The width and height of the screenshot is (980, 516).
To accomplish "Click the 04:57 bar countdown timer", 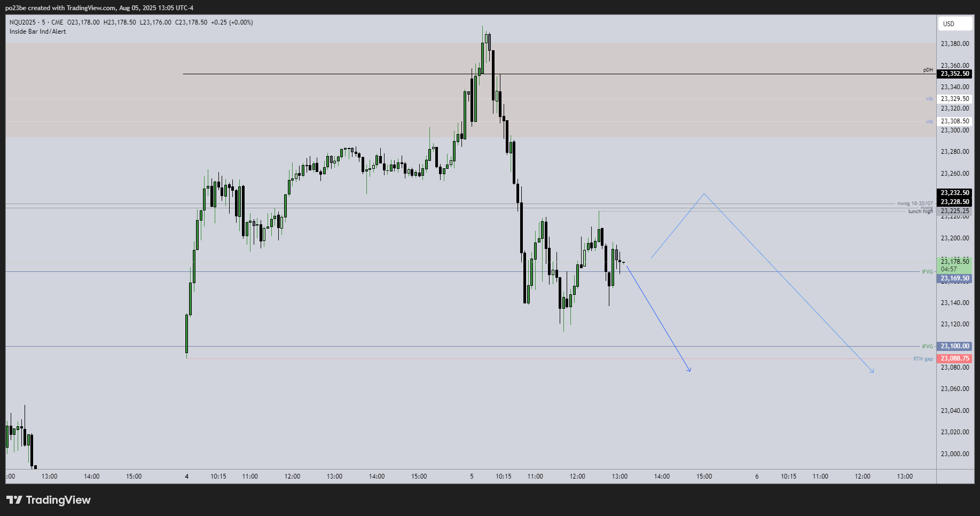I will [948, 269].
